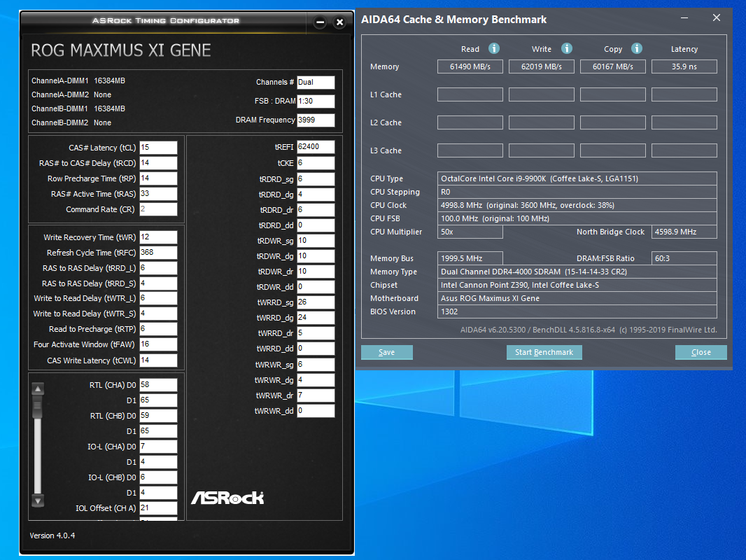This screenshot has width=746, height=560.
Task: Click the RTL (CHB) D0 field
Action: tap(158, 415)
